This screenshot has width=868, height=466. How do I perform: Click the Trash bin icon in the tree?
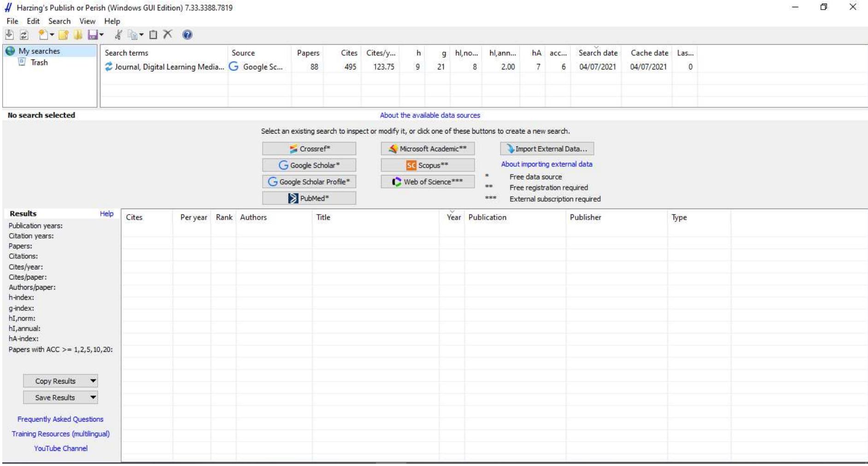22,62
